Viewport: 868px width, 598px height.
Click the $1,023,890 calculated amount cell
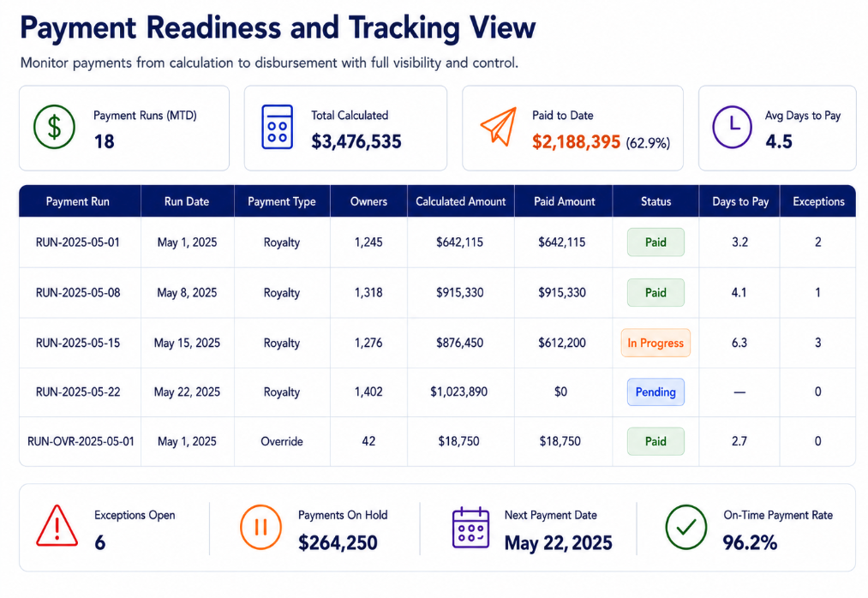(x=459, y=392)
